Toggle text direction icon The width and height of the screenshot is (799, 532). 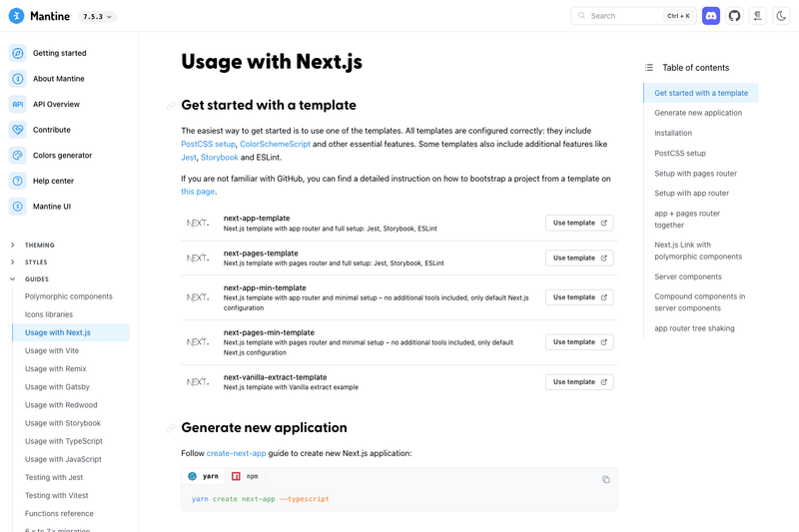[758, 16]
